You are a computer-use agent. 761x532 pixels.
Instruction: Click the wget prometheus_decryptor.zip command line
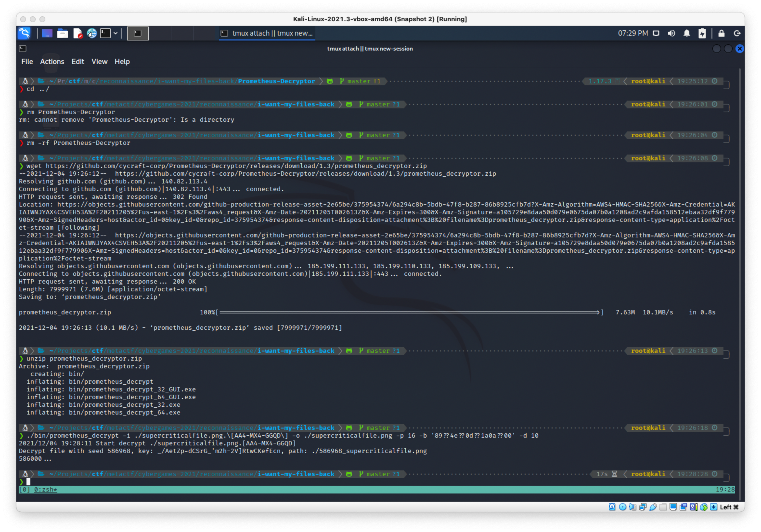(226, 166)
